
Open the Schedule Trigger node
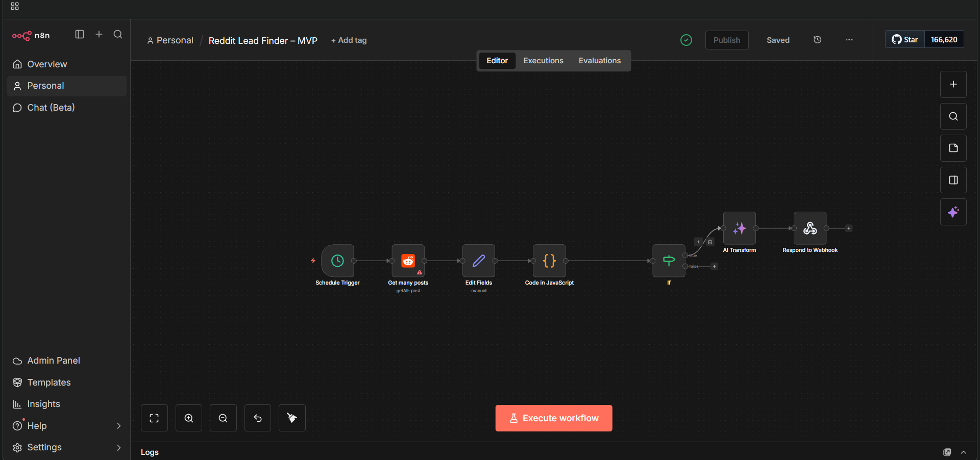(x=337, y=261)
